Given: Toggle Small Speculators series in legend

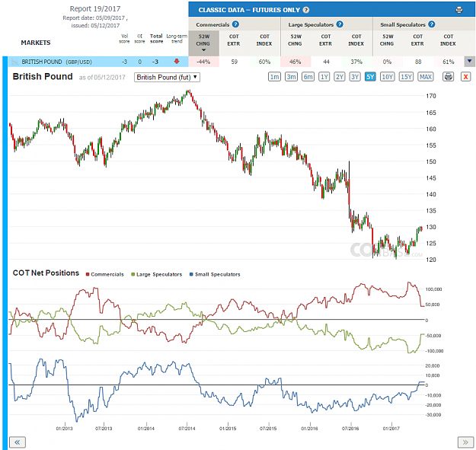Looking at the screenshot, I should click(215, 274).
